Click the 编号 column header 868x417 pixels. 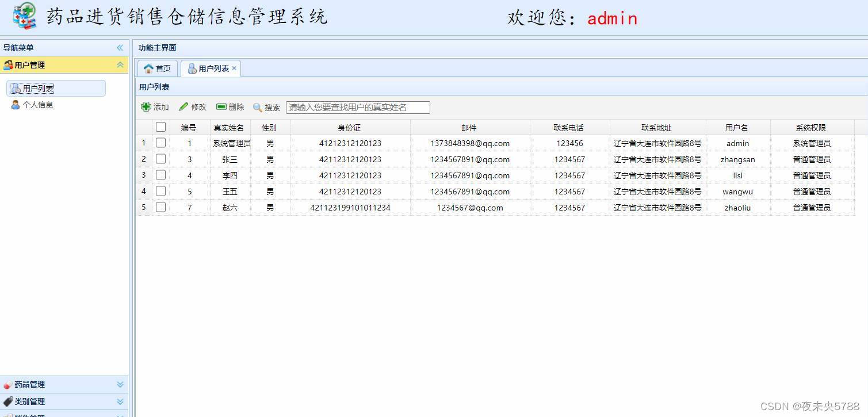tap(189, 128)
